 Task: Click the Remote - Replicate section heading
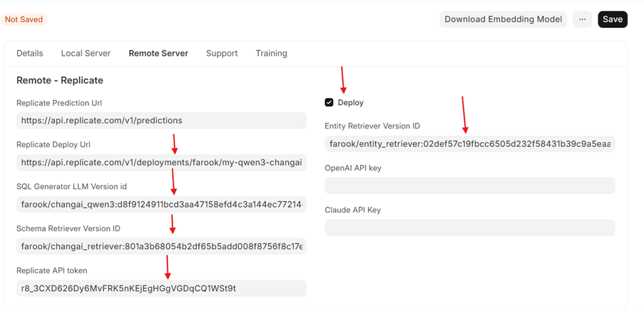click(x=60, y=81)
